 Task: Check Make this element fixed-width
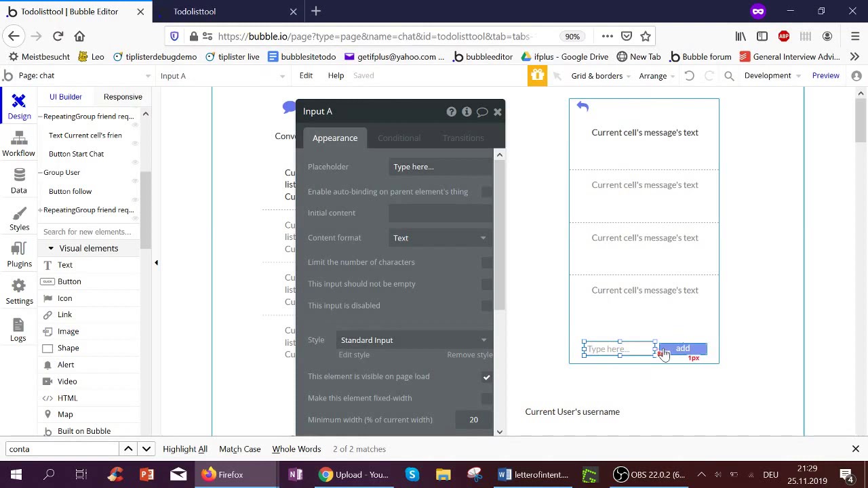486,399
